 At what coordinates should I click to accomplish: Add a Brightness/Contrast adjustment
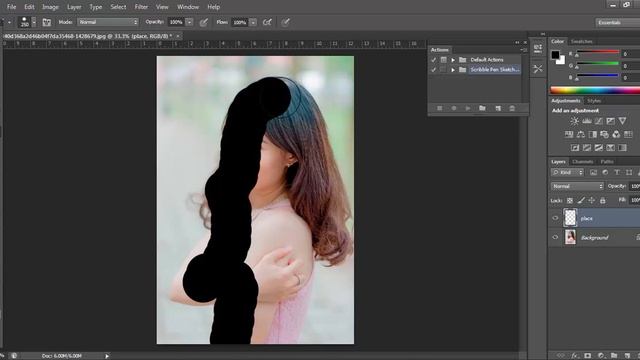click(x=574, y=121)
